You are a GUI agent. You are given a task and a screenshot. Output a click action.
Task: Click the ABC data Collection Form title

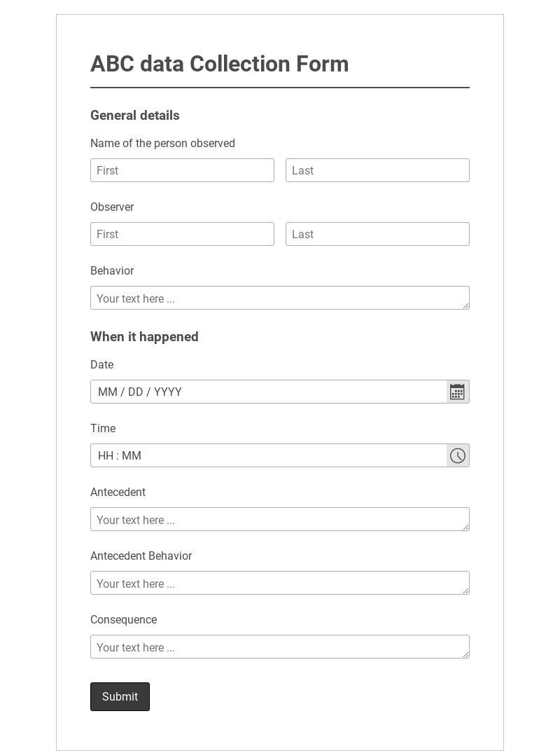pos(219,64)
